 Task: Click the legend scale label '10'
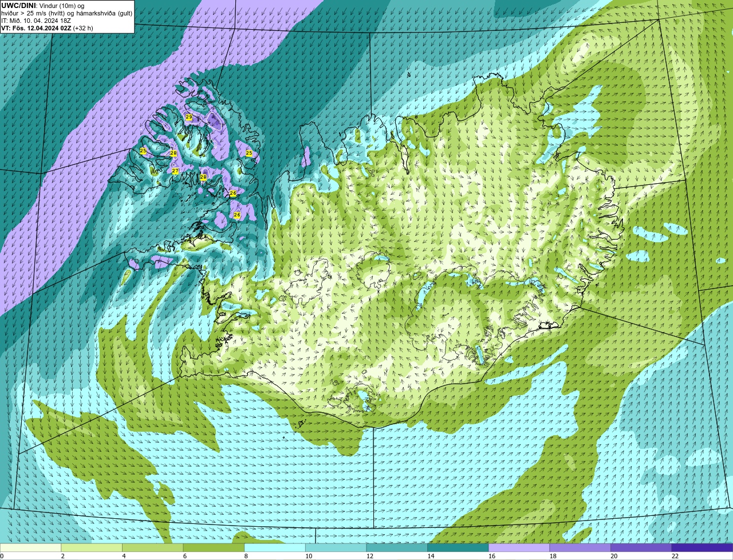(x=309, y=556)
